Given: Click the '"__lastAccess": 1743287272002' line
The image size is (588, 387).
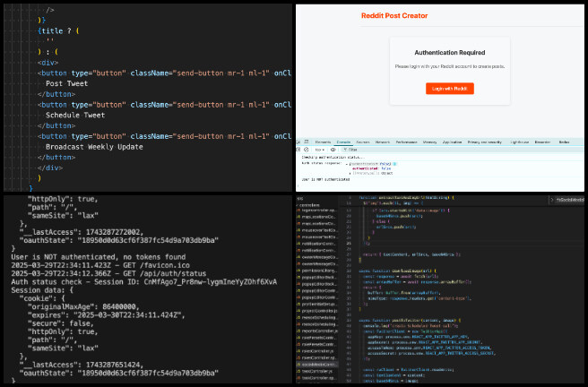Looking at the screenshot, I should (x=82, y=232).
